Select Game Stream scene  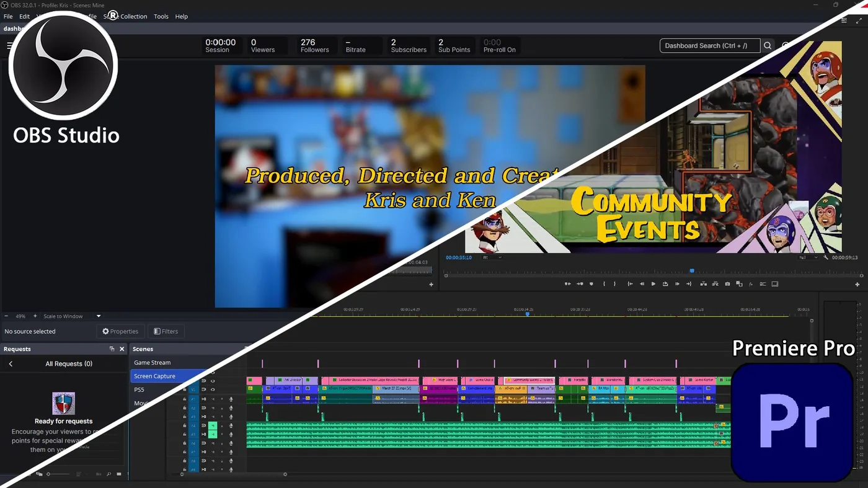click(x=153, y=363)
